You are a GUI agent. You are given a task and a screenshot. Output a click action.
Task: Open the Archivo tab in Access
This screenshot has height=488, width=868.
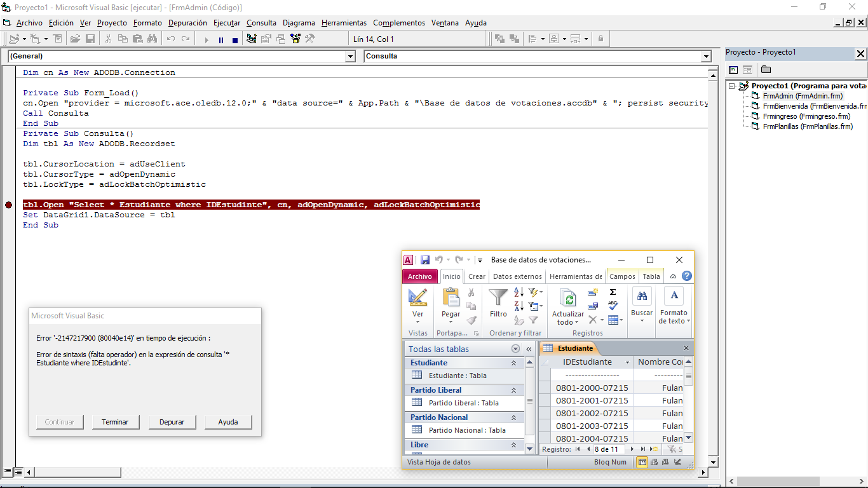click(419, 276)
